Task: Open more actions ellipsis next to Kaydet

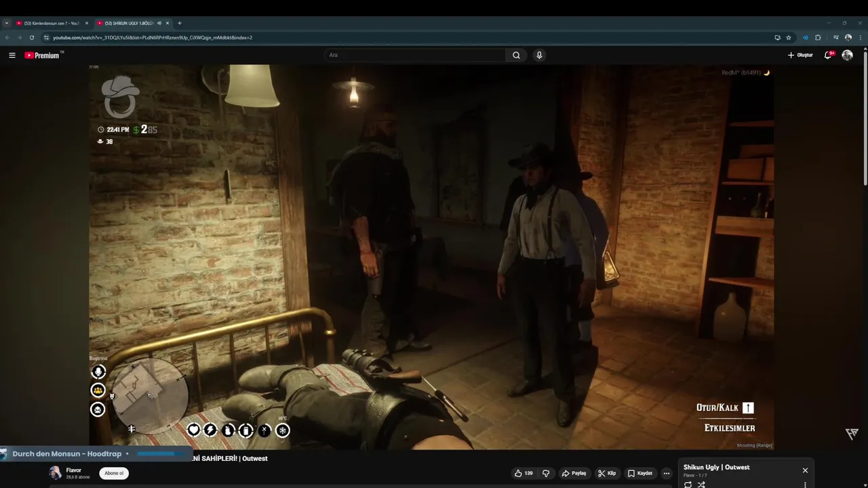Action: [667, 473]
